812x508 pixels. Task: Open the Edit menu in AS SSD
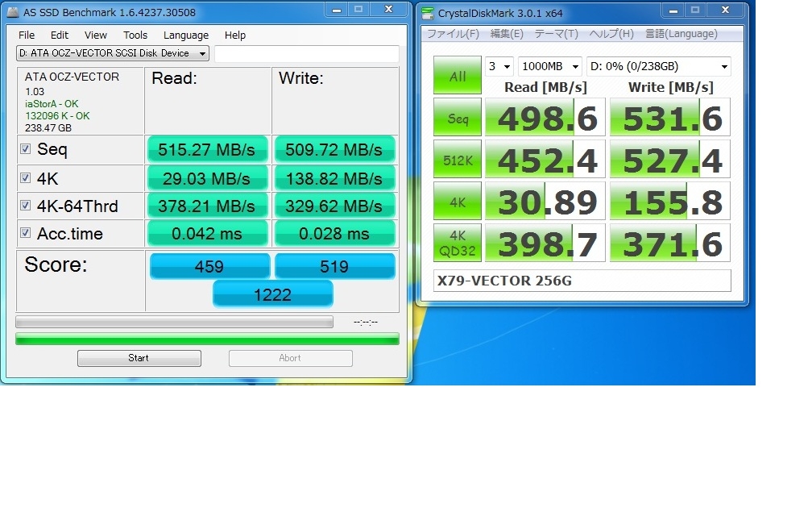(x=60, y=35)
